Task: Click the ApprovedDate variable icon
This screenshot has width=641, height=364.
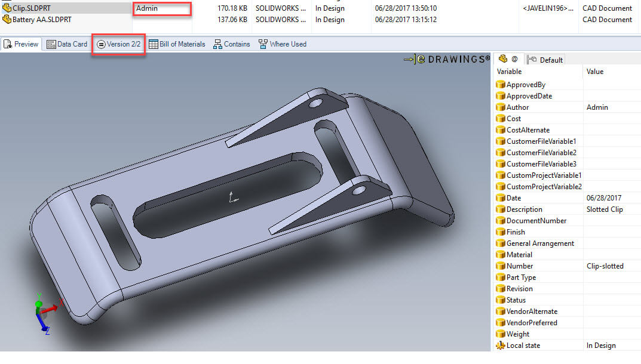Action: point(501,96)
